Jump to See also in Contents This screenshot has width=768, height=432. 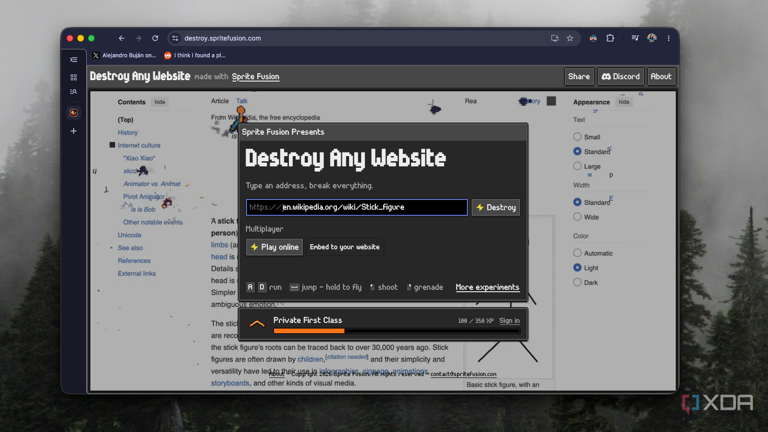(130, 248)
